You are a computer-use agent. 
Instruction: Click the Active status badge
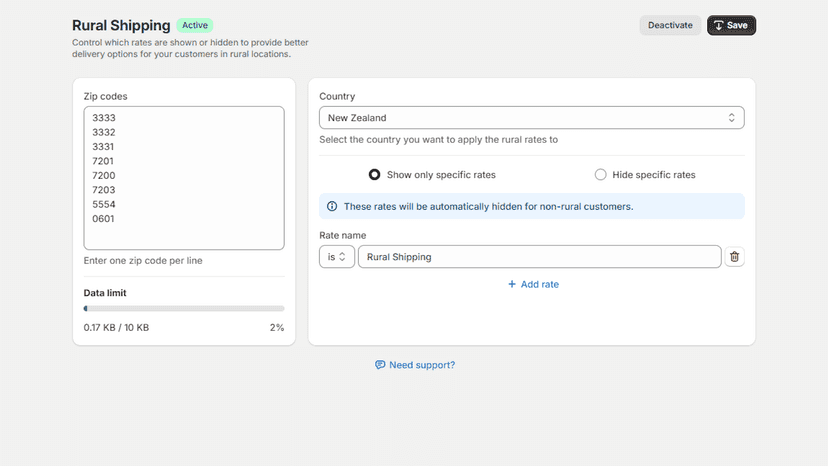coord(195,25)
